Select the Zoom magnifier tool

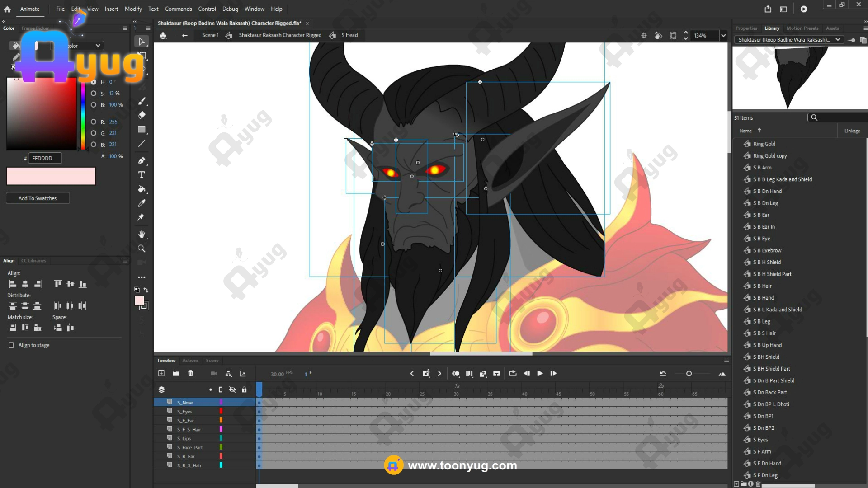pos(142,249)
